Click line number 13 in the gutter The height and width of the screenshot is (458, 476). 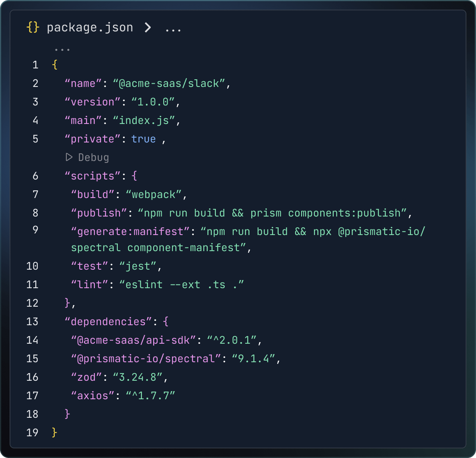point(32,322)
